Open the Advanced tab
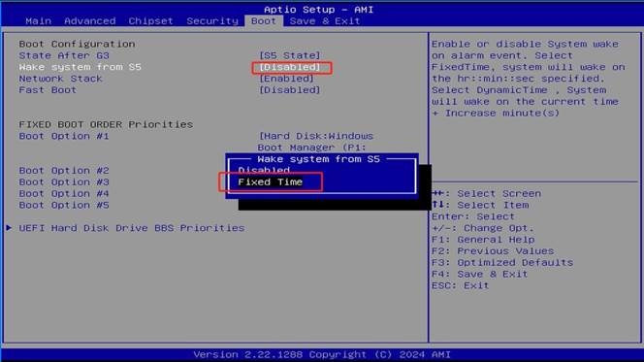 pyautogui.click(x=89, y=21)
